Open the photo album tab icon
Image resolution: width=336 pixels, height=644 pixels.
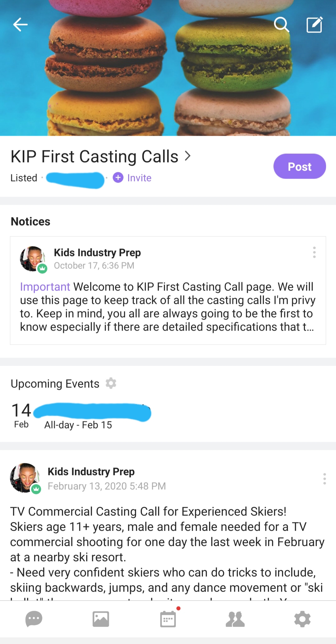(x=101, y=619)
